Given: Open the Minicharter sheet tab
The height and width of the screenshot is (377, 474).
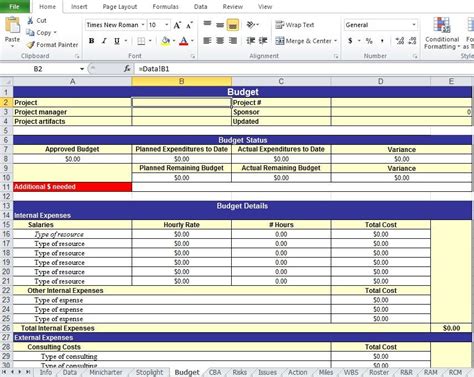Looking at the screenshot, I should click(x=106, y=372).
